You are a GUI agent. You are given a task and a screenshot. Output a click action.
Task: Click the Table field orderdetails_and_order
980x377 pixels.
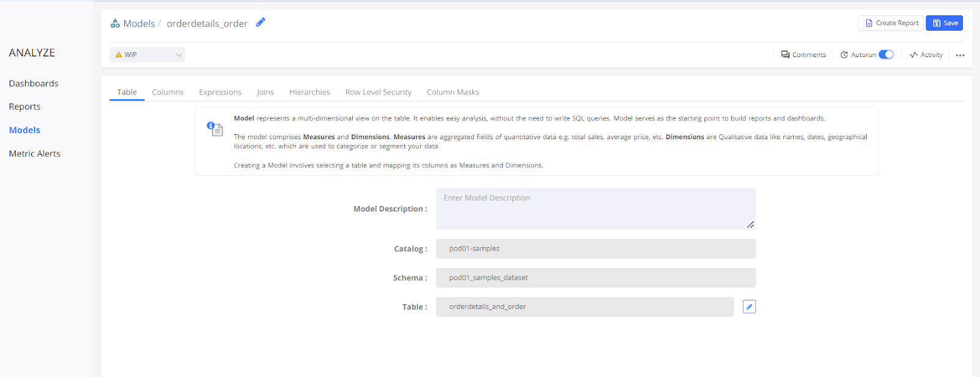coord(585,307)
